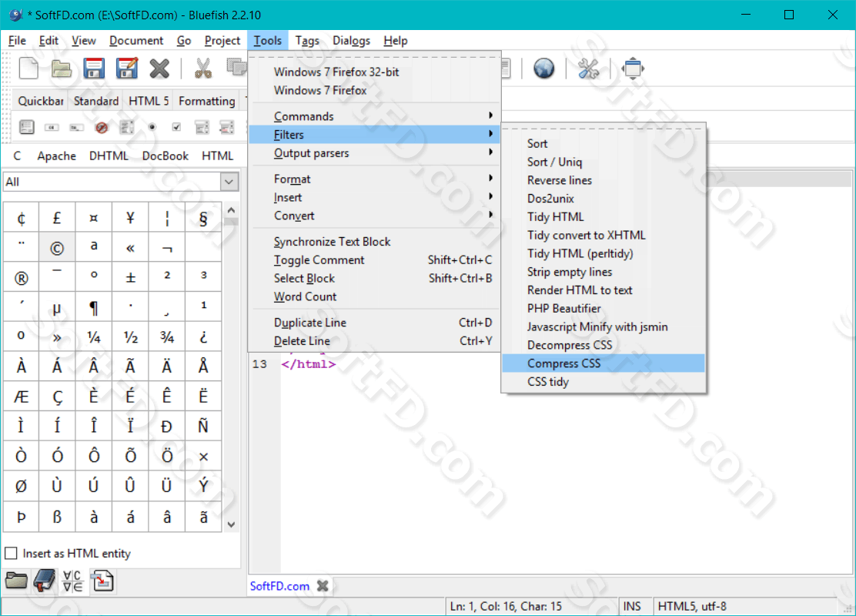Insert a select list using the list box icon
This screenshot has height=616, width=856.
(202, 127)
